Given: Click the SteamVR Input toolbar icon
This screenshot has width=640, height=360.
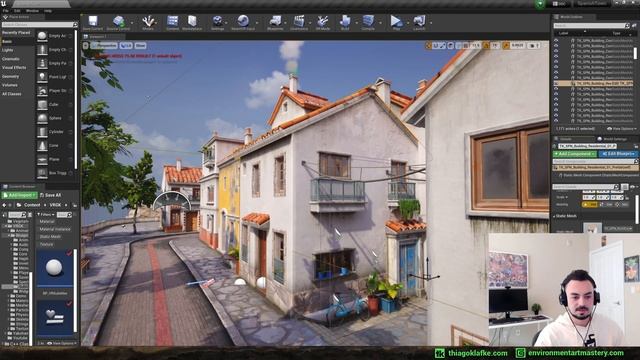Looking at the screenshot, I should 243,20.
